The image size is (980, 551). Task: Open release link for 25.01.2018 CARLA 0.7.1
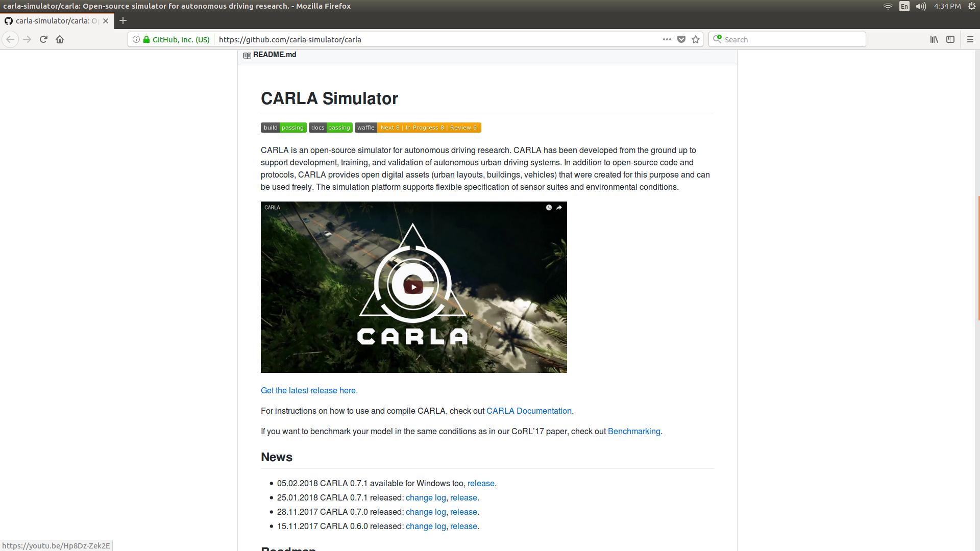click(463, 497)
